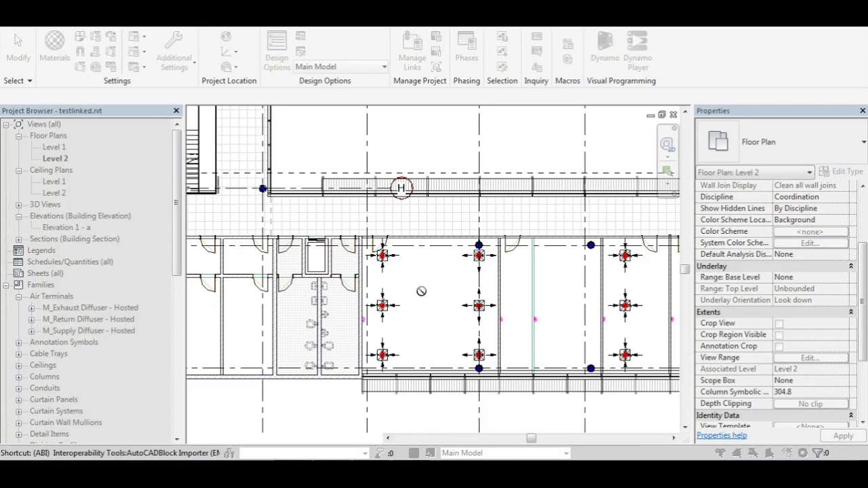Enable Crop Region Visible checkbox
The height and width of the screenshot is (488, 868).
[x=779, y=335]
